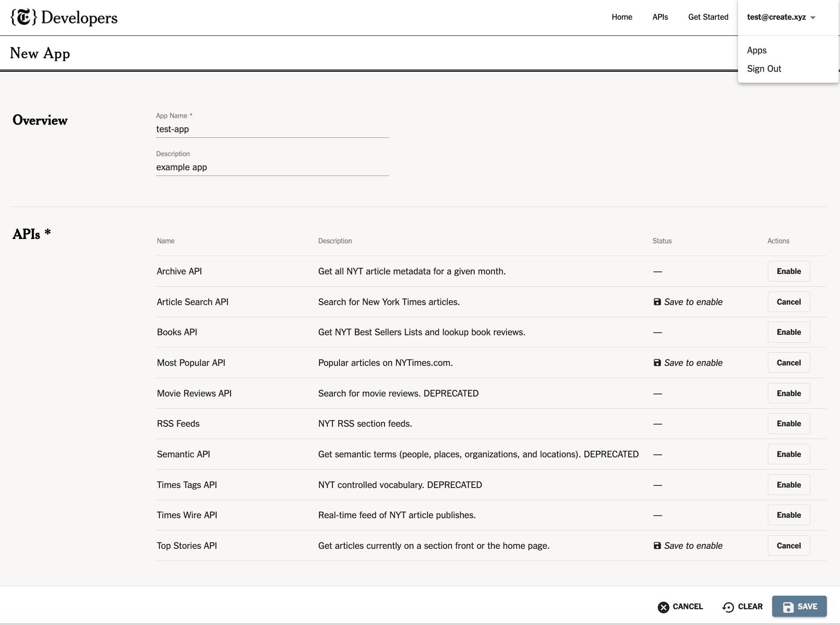
Task: Click 'Get articles currently on a section front' text
Action: tap(434, 546)
